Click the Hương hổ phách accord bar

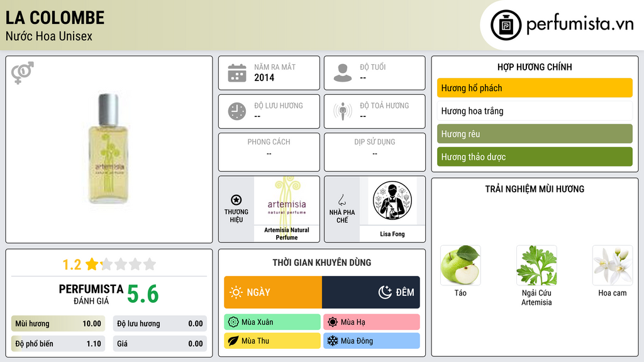535,88
